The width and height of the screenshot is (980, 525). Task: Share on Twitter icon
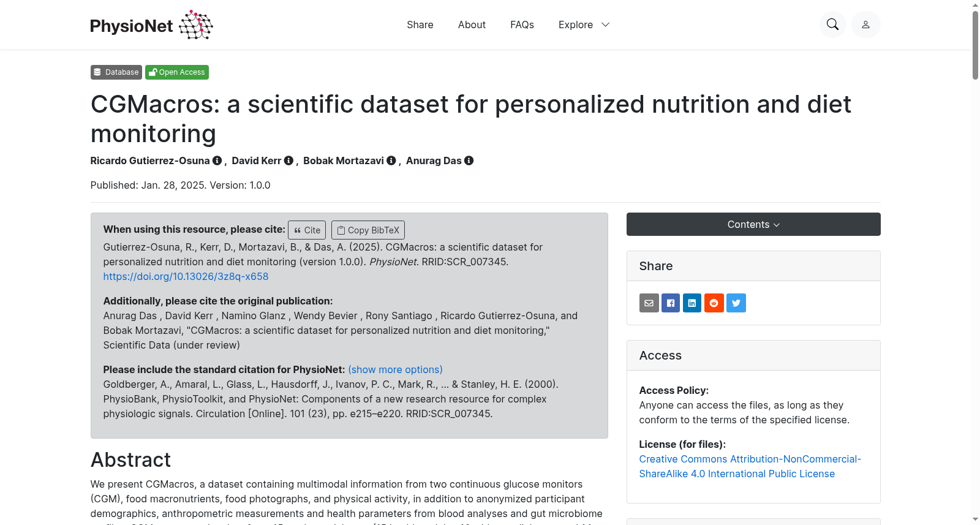(736, 303)
